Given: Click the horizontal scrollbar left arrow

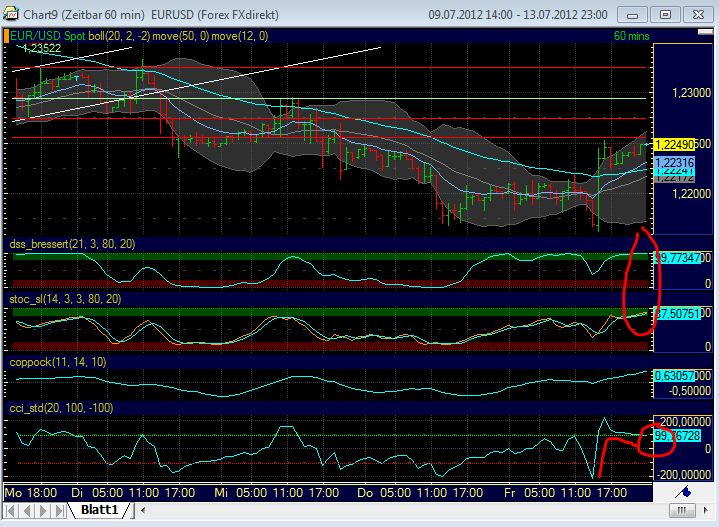Looking at the screenshot, I should (x=143, y=510).
